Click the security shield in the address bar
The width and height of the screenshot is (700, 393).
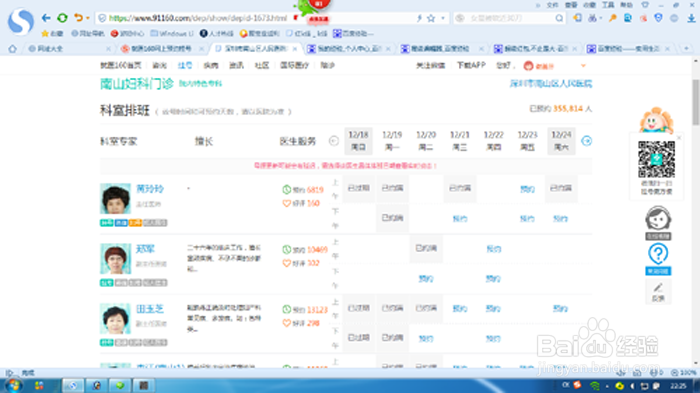(x=102, y=18)
